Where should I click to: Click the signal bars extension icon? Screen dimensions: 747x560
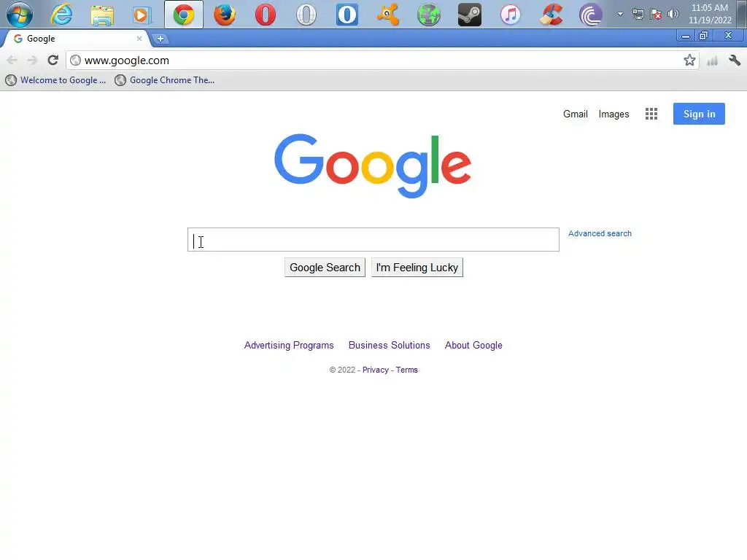712,61
